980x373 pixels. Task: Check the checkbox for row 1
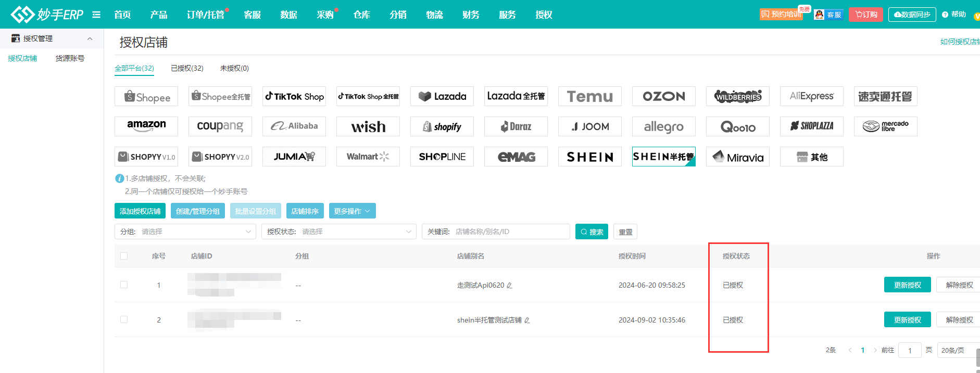(124, 285)
